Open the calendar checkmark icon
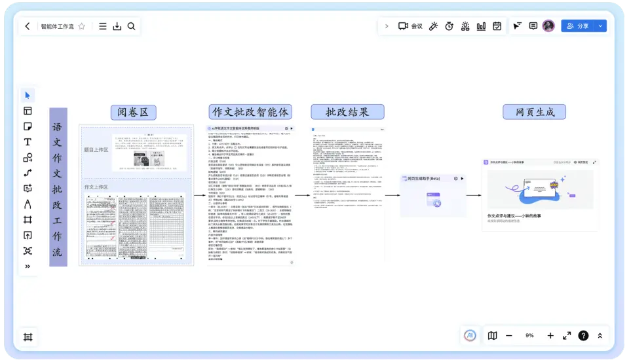629x364 pixels. pyautogui.click(x=497, y=26)
